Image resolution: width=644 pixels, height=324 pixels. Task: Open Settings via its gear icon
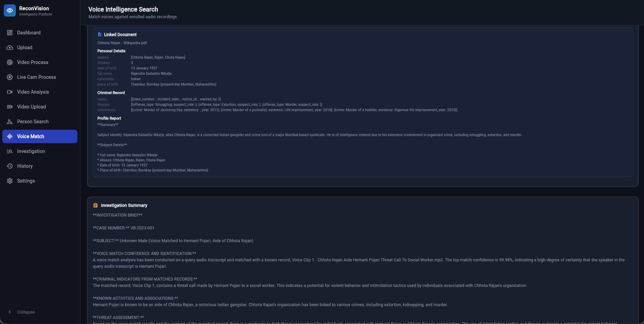coord(10,181)
